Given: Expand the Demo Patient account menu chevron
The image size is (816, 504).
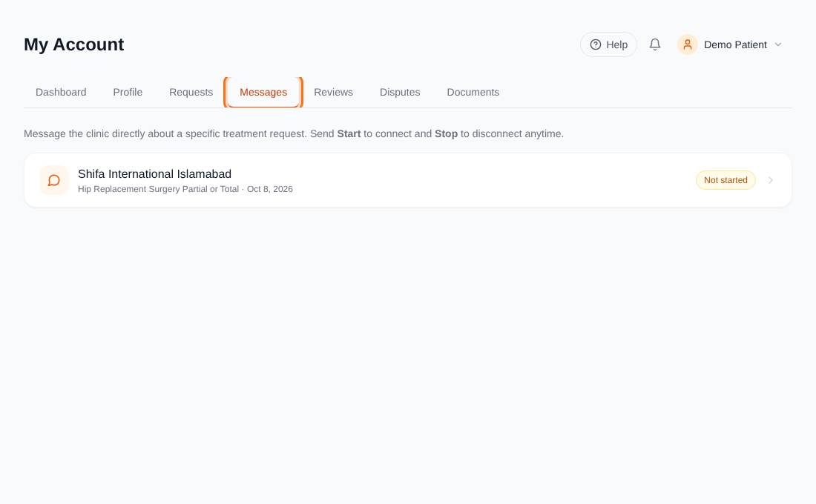Looking at the screenshot, I should pos(778,44).
